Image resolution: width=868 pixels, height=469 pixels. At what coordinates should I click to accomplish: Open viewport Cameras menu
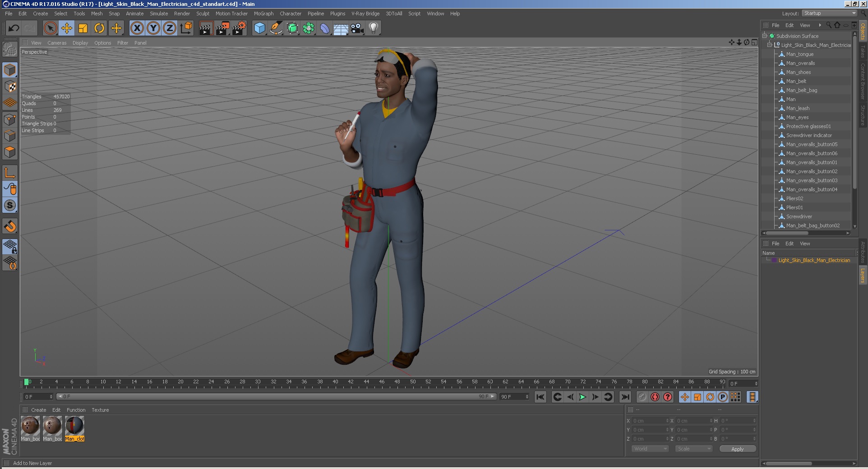[x=57, y=43]
